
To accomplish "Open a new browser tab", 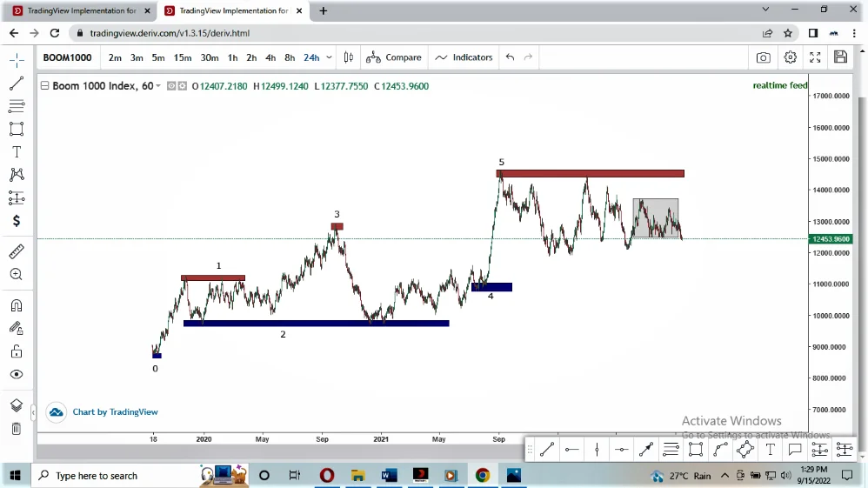I will coord(324,10).
